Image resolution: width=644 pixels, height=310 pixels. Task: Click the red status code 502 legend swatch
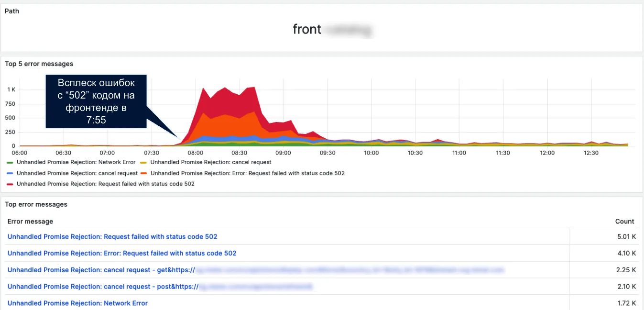(x=10, y=184)
